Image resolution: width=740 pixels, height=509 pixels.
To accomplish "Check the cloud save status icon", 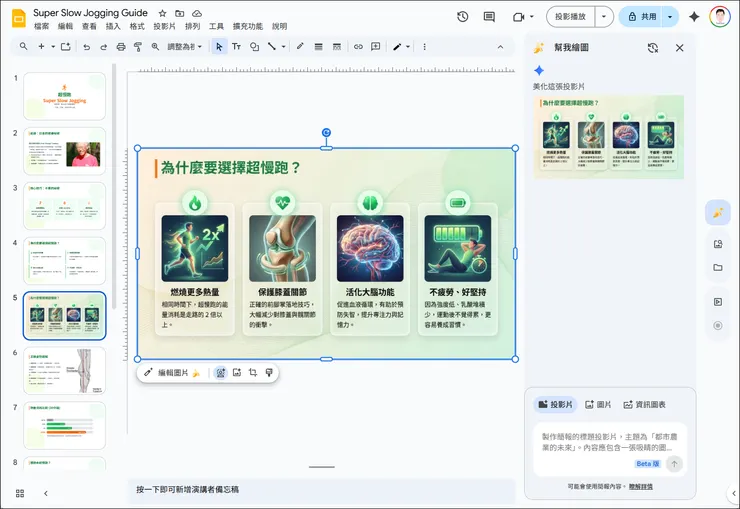I will [x=197, y=13].
